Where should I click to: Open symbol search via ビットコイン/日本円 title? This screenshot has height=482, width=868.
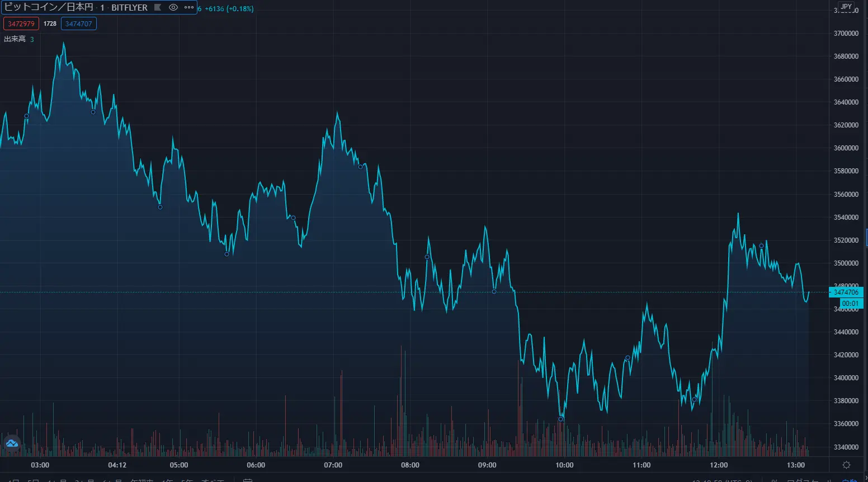49,8
